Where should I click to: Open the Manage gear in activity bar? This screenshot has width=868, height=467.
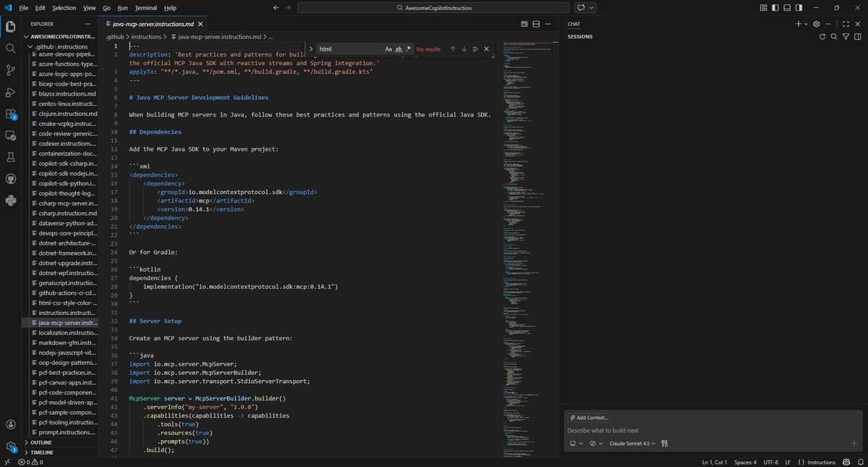click(11, 447)
